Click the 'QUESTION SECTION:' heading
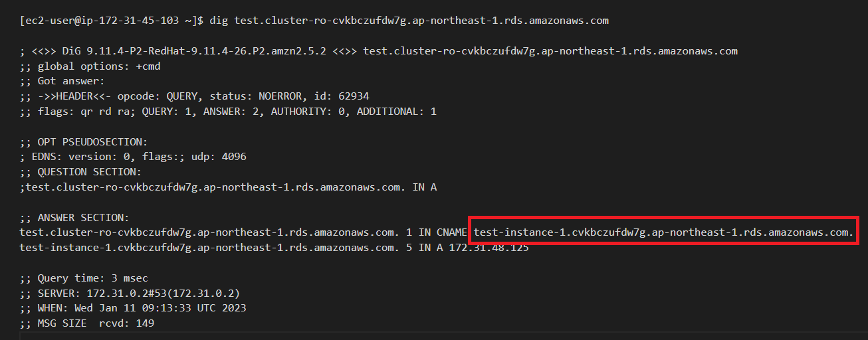This screenshot has height=340, width=868. pos(81,172)
